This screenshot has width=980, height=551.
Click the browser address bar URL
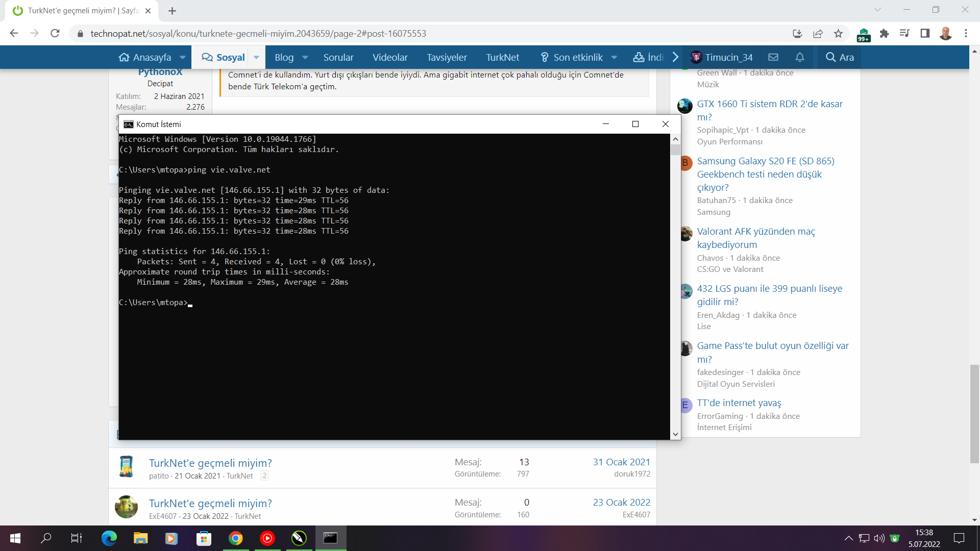(x=258, y=34)
